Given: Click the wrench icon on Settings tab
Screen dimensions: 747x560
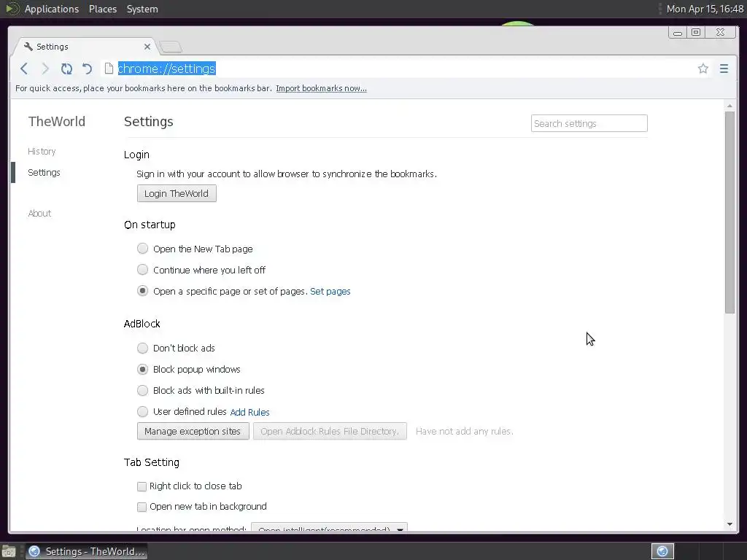Looking at the screenshot, I should (28, 46).
